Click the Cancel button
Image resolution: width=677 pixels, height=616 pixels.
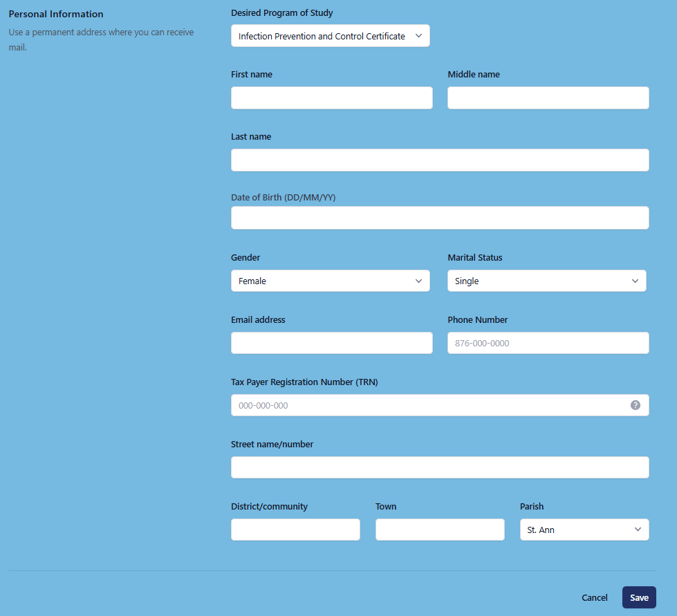pos(594,597)
